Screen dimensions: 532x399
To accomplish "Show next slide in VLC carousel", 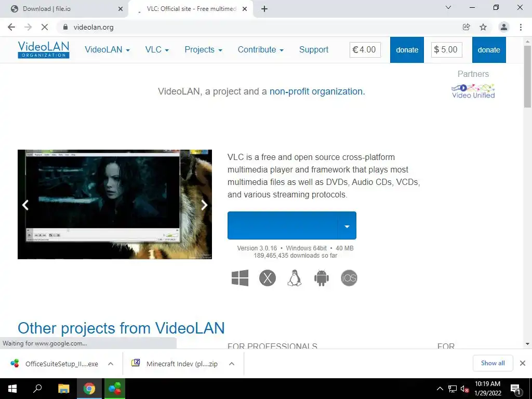I will pos(204,205).
